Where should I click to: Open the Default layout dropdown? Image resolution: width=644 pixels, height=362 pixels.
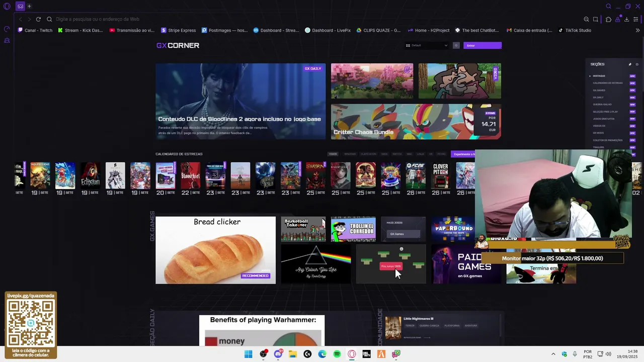(x=427, y=45)
